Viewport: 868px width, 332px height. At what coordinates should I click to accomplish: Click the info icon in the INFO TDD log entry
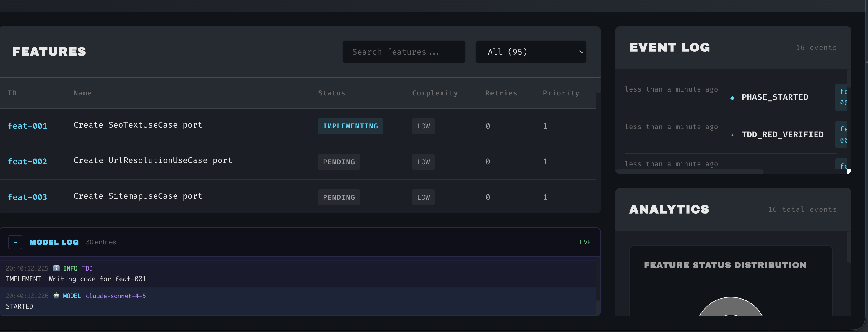(x=56, y=268)
